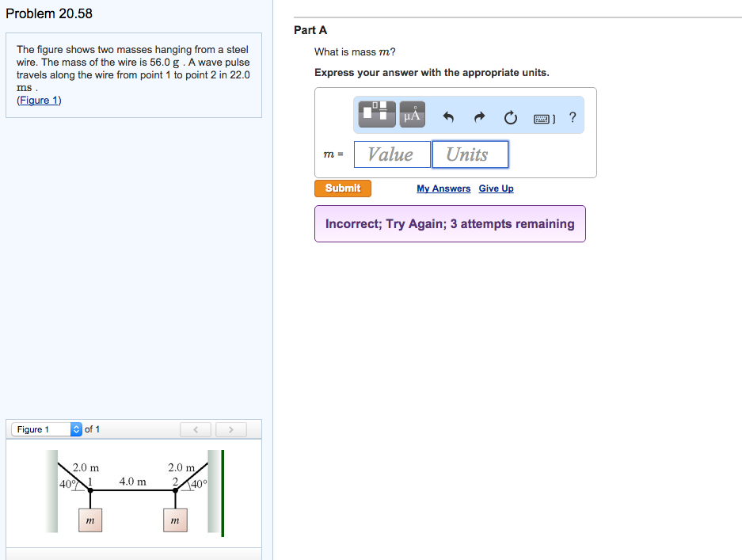Click the My Answers link
This screenshot has width=742, height=560.
[x=443, y=189]
